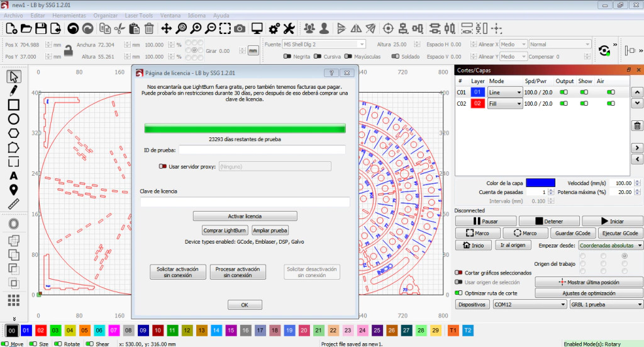The image size is (644, 347).
Task: Toggle Negrita bold option
Action: [x=287, y=56]
